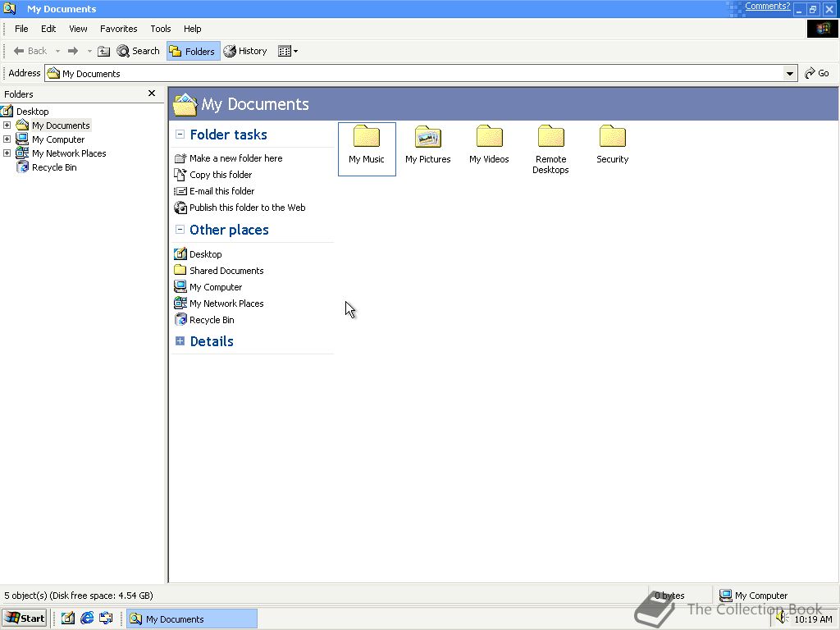Expand the Details section

tap(180, 341)
